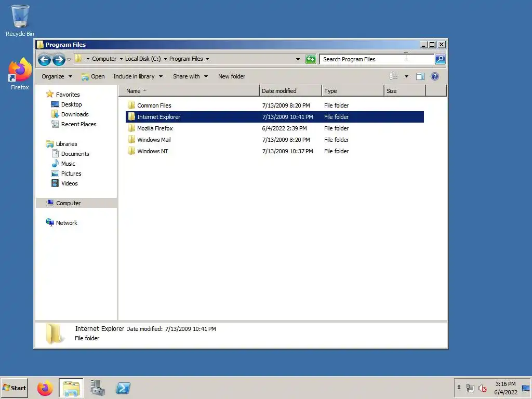Open Help with the question mark icon

coord(435,76)
